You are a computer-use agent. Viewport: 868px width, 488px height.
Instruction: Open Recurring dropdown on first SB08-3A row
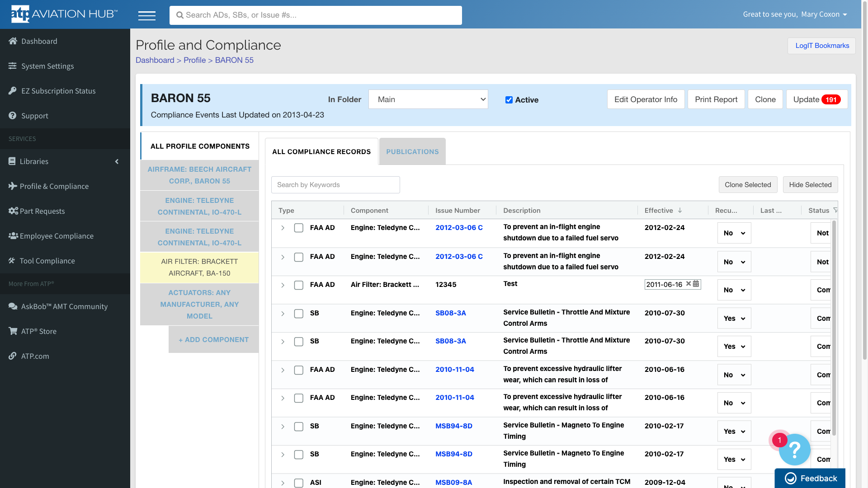click(734, 319)
